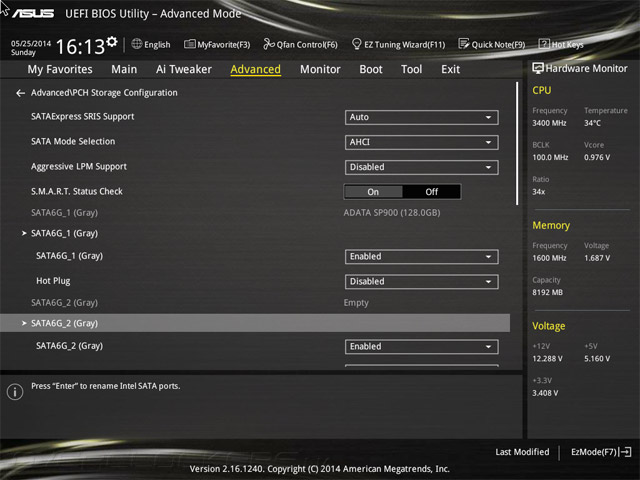Click CPU temperature 34°C value

[x=592, y=123]
